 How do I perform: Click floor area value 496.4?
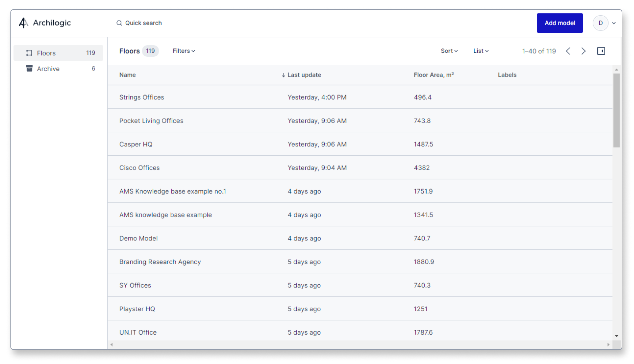(x=422, y=97)
